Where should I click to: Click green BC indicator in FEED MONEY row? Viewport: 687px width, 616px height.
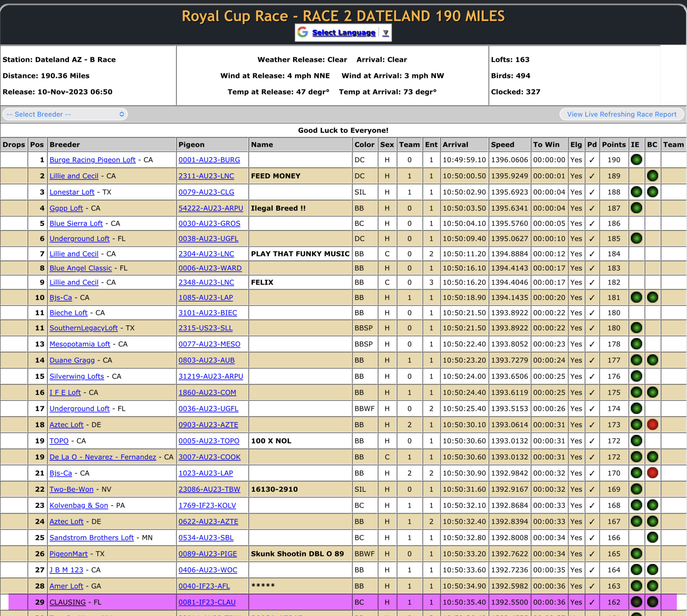point(652,176)
